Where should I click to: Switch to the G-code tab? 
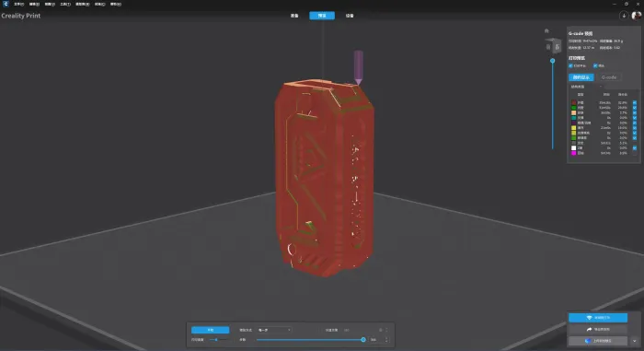[x=609, y=77]
